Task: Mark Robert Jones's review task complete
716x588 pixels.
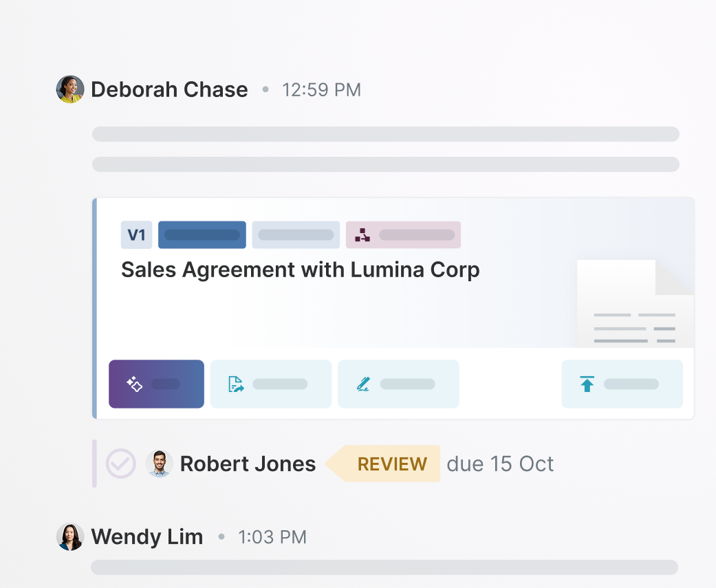Action: pos(120,464)
